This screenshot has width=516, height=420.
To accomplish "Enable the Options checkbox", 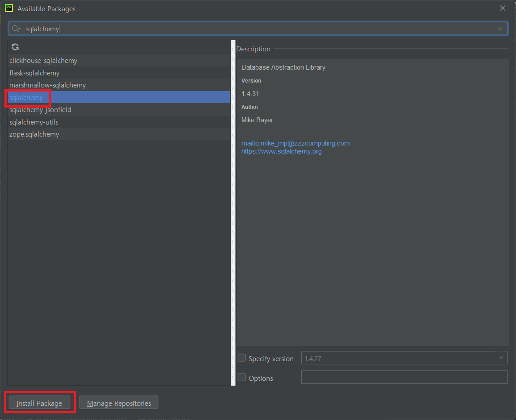I will click(242, 378).
